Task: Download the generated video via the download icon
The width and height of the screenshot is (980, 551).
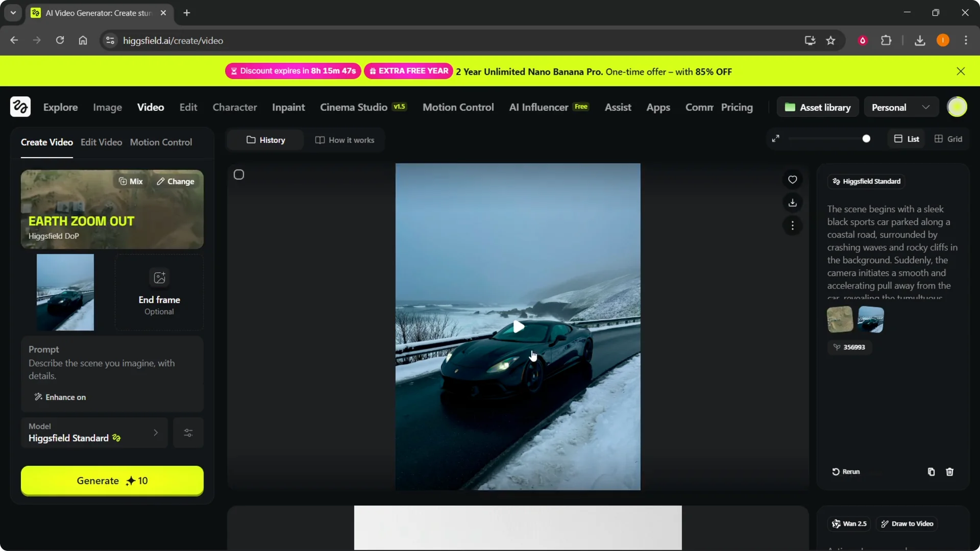Action: pos(793,203)
